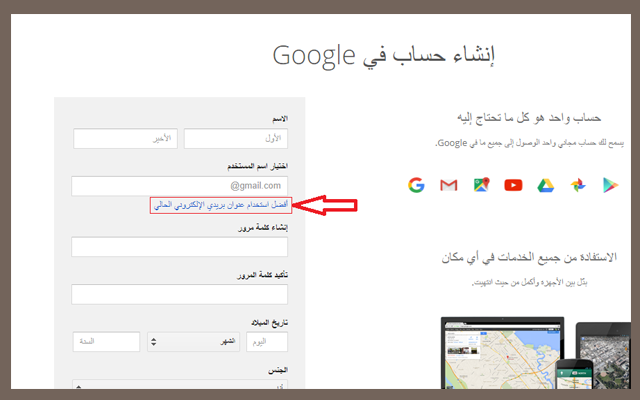Click the username @gmail.com field
This screenshot has height=400, width=640.
coord(180,186)
